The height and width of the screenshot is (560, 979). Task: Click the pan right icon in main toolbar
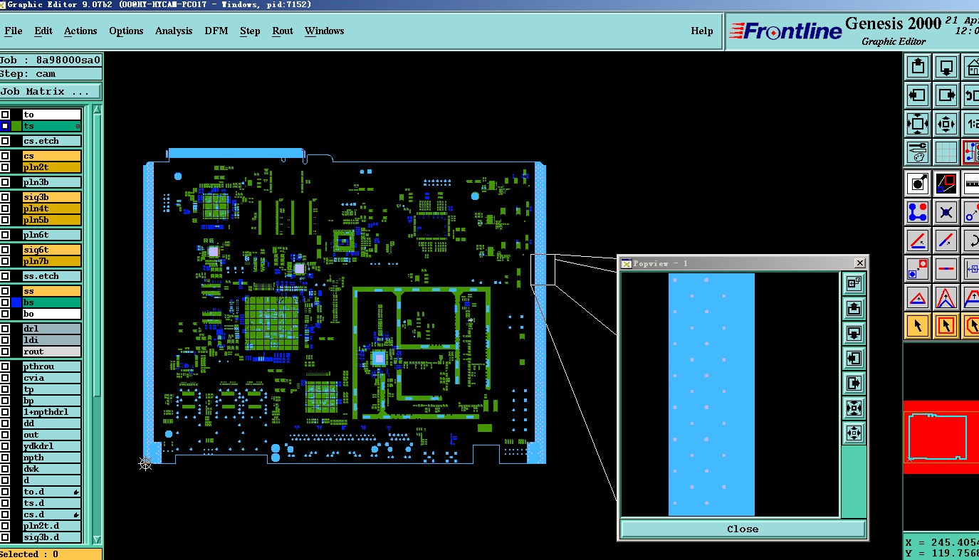tap(946, 95)
